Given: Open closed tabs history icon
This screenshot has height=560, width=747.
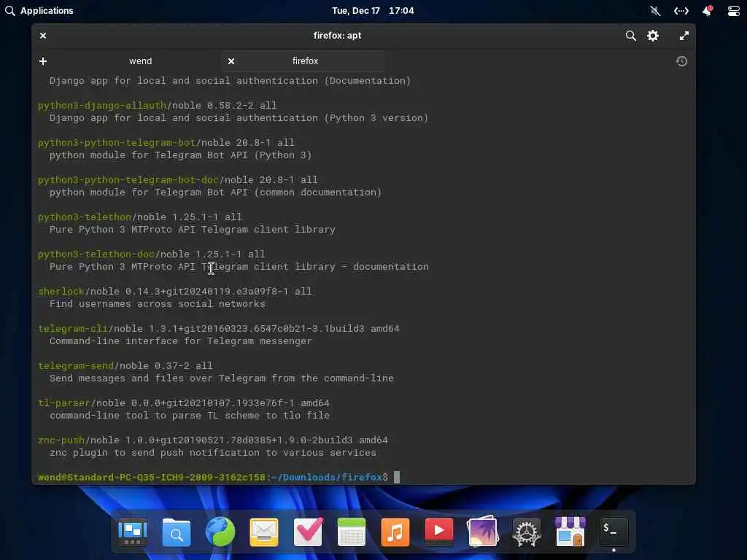Looking at the screenshot, I should coord(681,61).
